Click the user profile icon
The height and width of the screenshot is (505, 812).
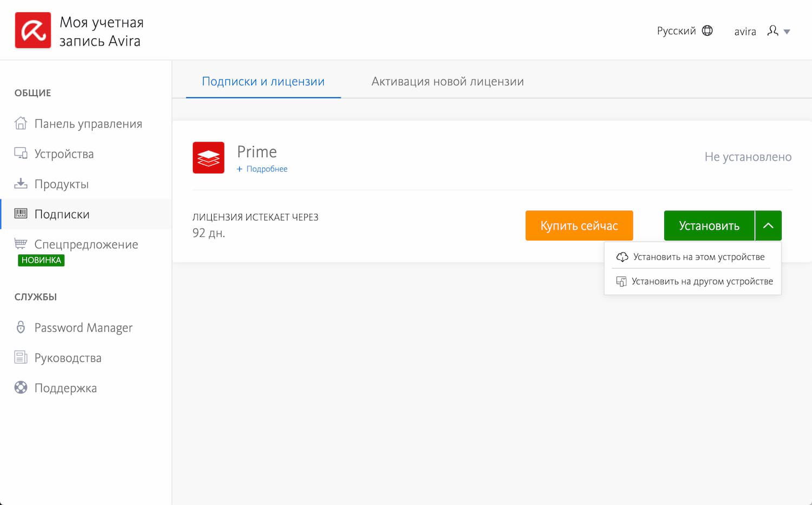pos(772,31)
